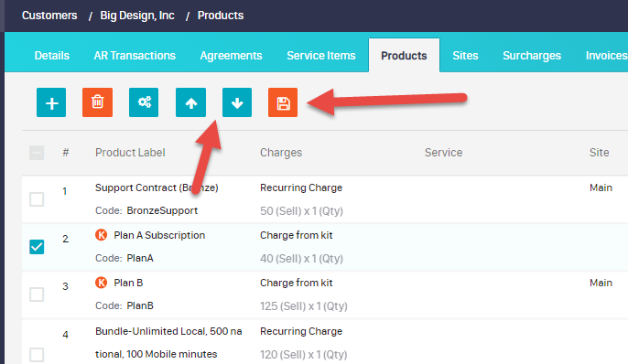The height and width of the screenshot is (364, 628).
Task: Click the # column header
Action: click(x=66, y=153)
